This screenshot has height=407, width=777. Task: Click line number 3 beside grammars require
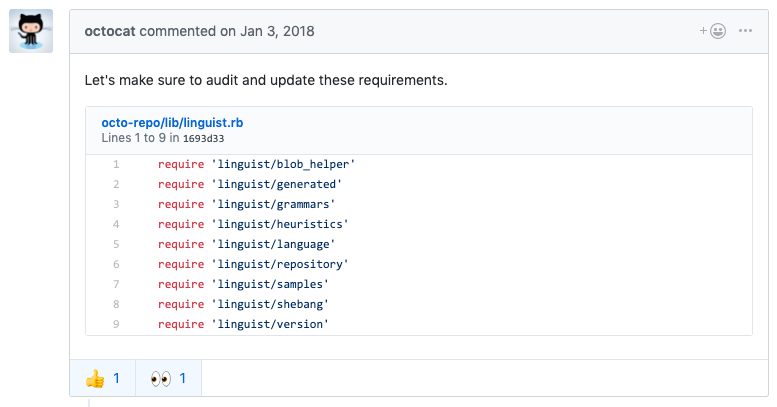[x=116, y=204]
